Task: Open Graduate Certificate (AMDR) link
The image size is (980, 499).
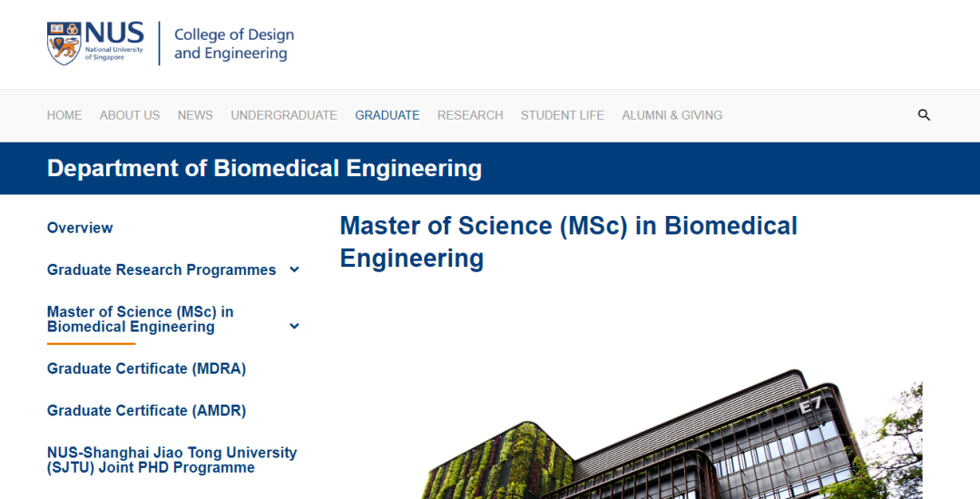Action: 146,410
